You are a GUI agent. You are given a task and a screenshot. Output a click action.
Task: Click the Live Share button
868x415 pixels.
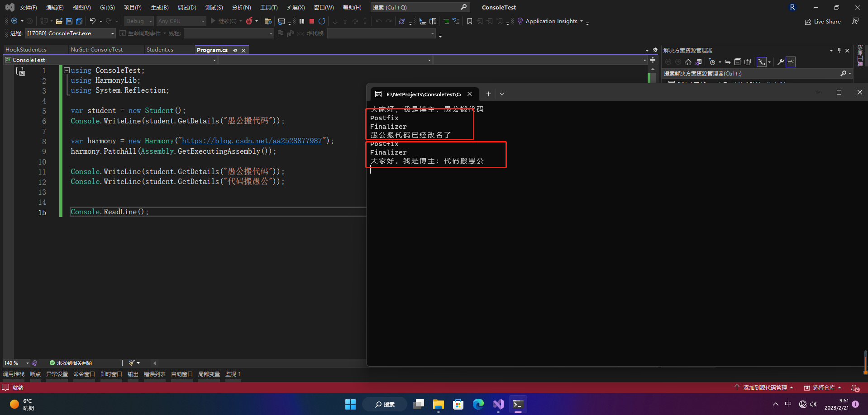click(x=823, y=21)
